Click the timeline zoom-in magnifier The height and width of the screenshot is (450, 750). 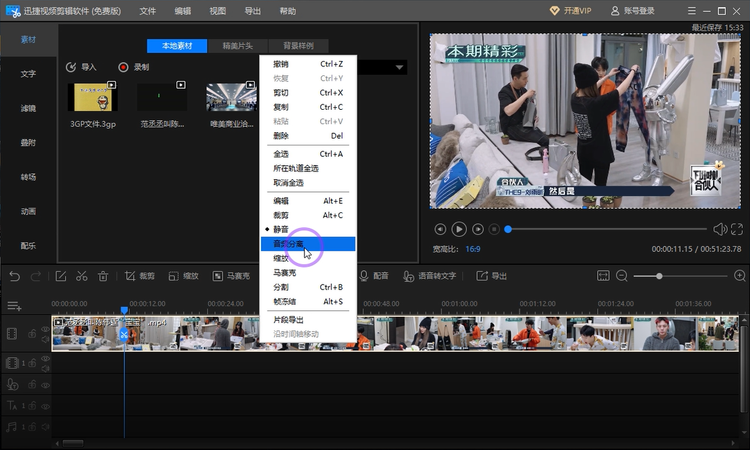click(739, 276)
